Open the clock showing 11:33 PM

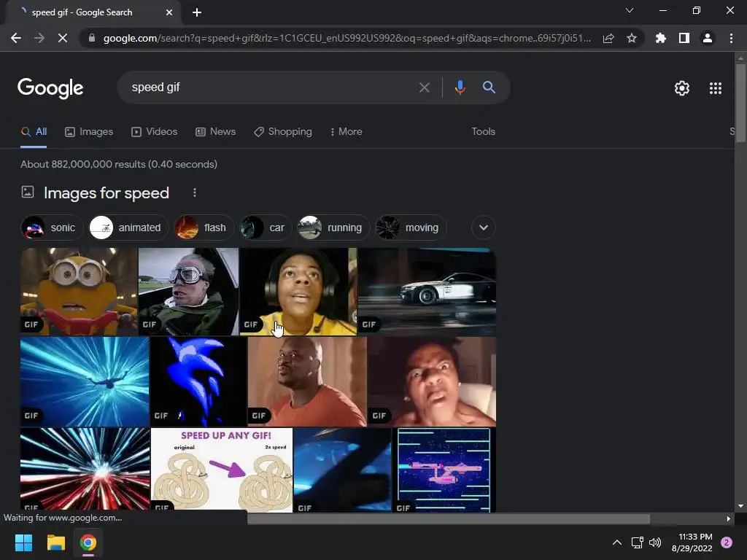pyautogui.click(x=692, y=542)
